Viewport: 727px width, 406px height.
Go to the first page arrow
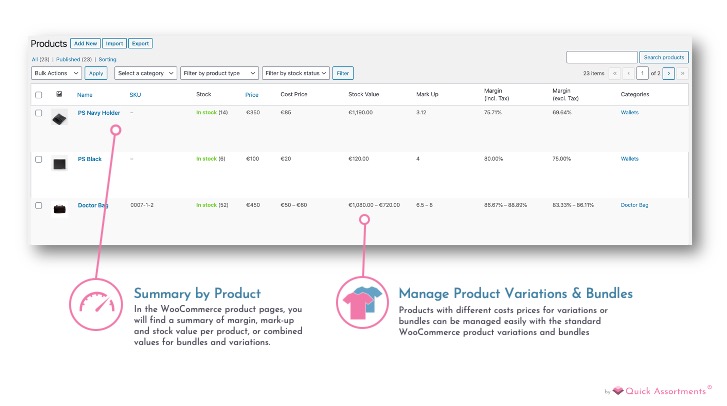(x=615, y=73)
